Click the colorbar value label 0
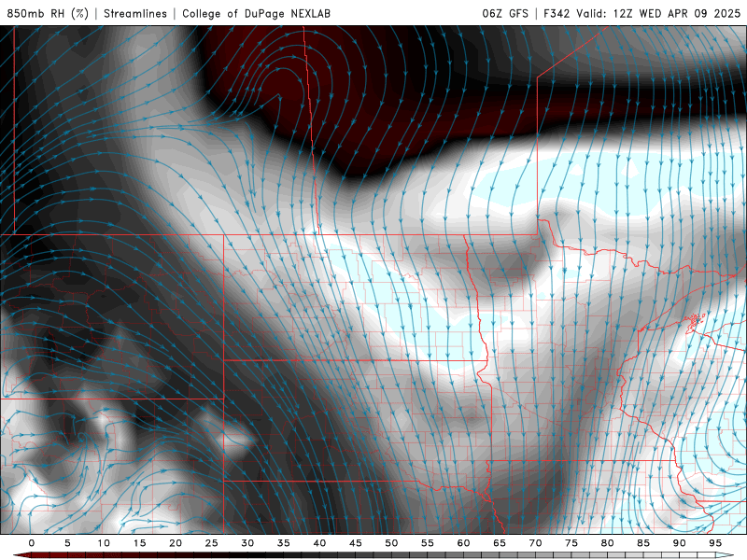 point(32,543)
